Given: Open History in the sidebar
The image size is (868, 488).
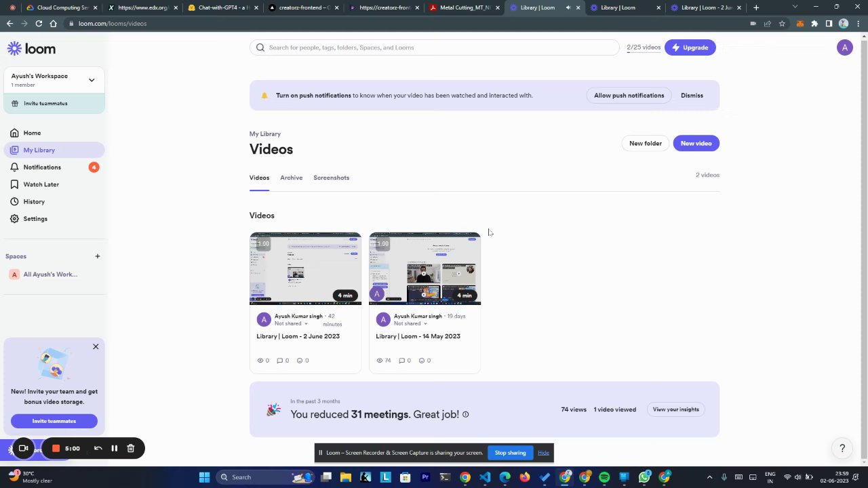Looking at the screenshot, I should 54,201.
